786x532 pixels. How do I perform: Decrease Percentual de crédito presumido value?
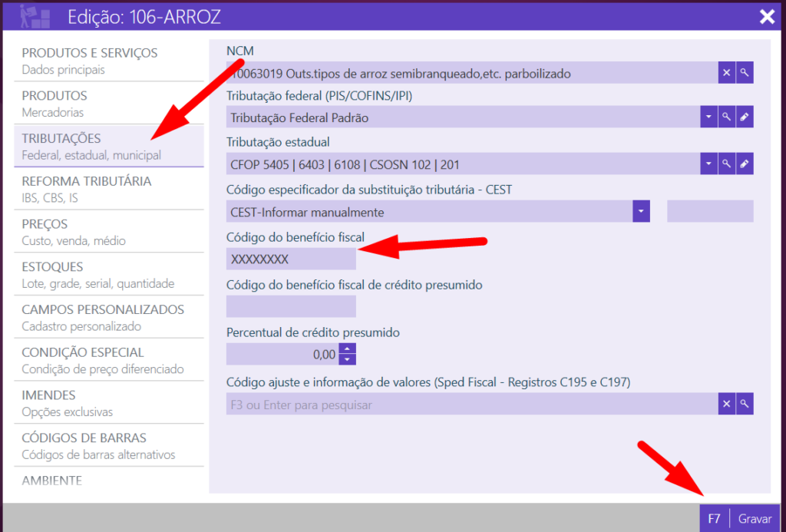coord(348,359)
